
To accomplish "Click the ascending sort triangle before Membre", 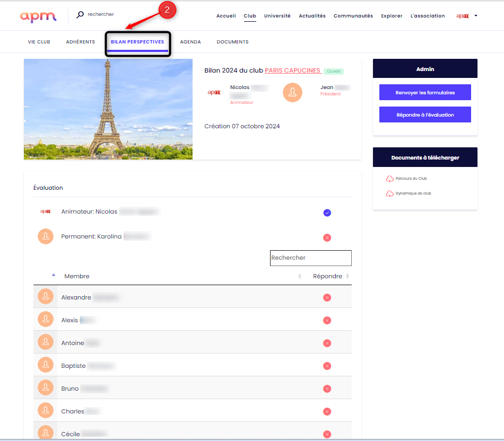I will click(x=54, y=275).
